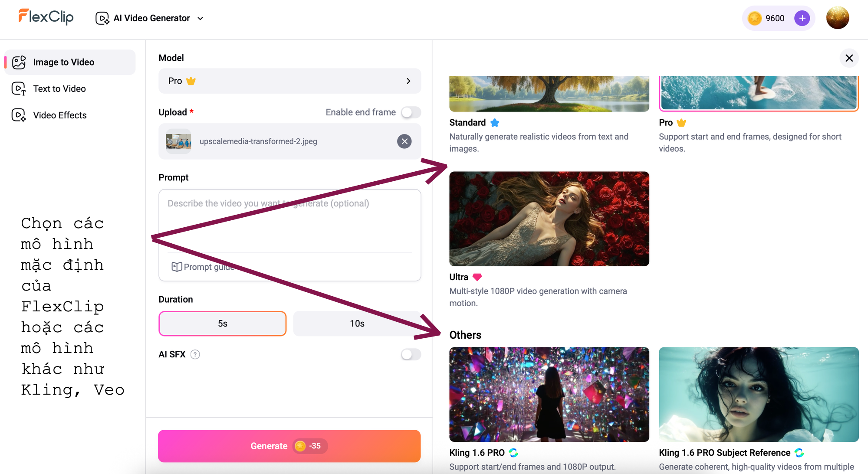868x474 pixels.
Task: Open the Prompt guide link
Action: (203, 267)
